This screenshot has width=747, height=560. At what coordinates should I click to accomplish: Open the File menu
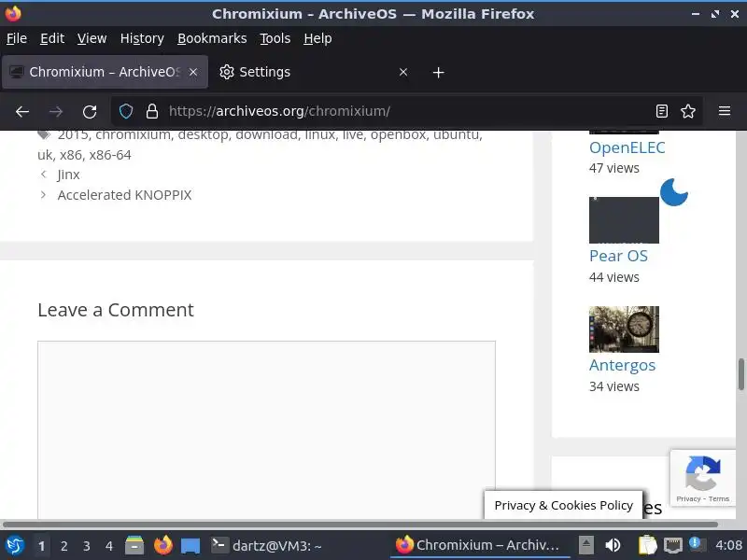17,38
